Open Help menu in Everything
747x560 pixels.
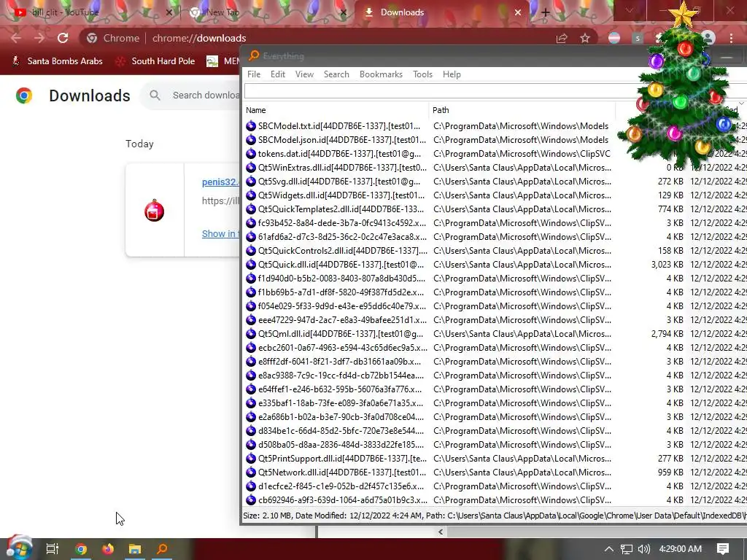coord(452,74)
